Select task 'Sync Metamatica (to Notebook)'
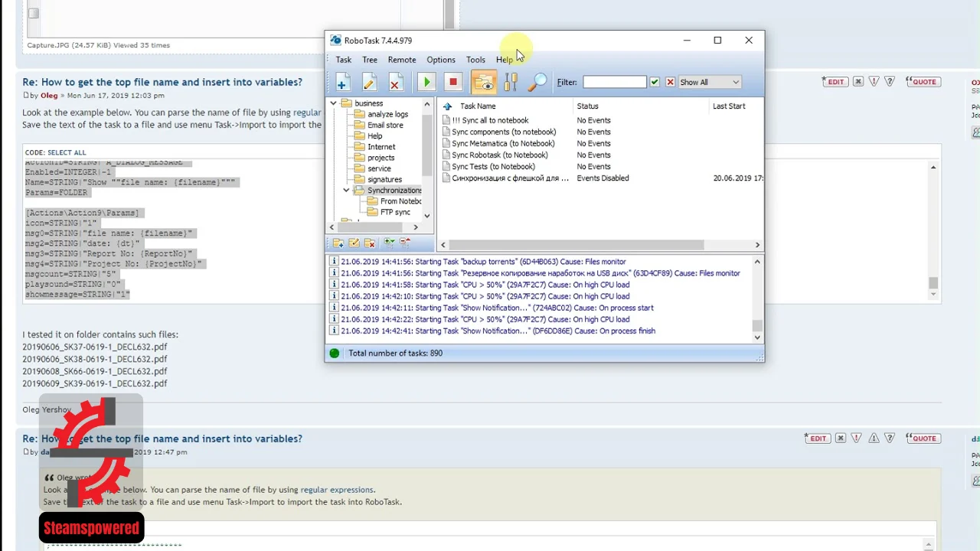Screen dimensions: 980x551 tap(498, 143)
